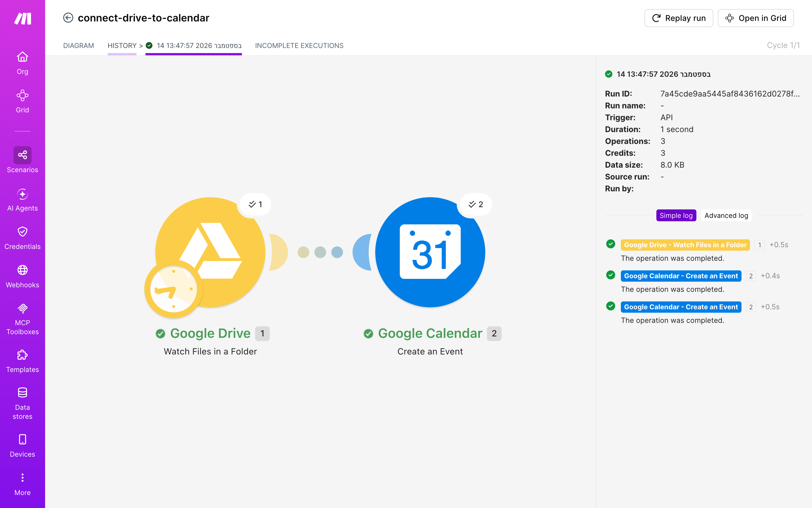Click the Replay run button
This screenshot has width=812, height=508.
pyautogui.click(x=679, y=18)
